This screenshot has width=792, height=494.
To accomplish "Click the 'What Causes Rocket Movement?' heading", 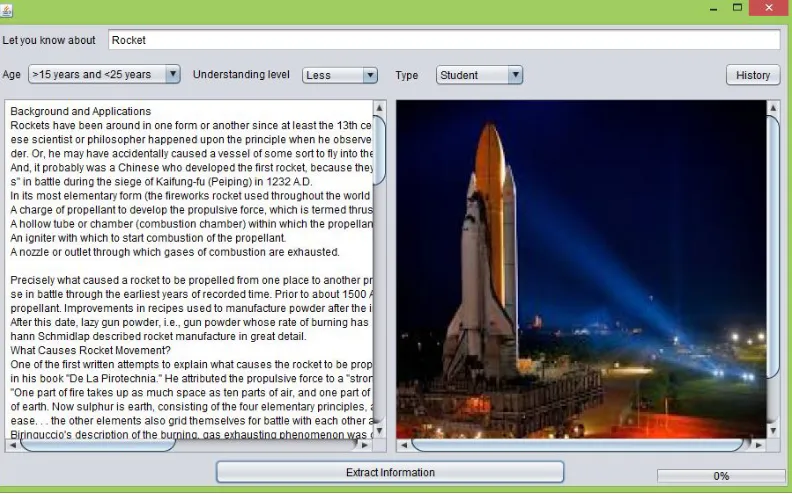I will pyautogui.click(x=90, y=350).
